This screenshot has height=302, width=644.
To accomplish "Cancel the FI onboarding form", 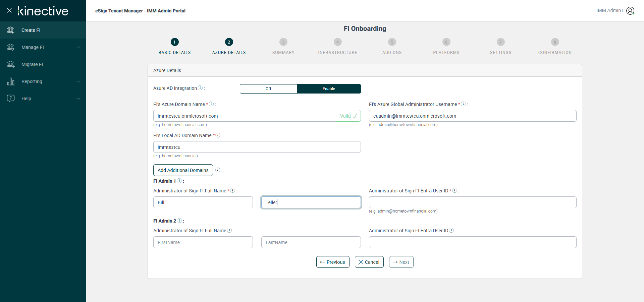I will pos(369,262).
